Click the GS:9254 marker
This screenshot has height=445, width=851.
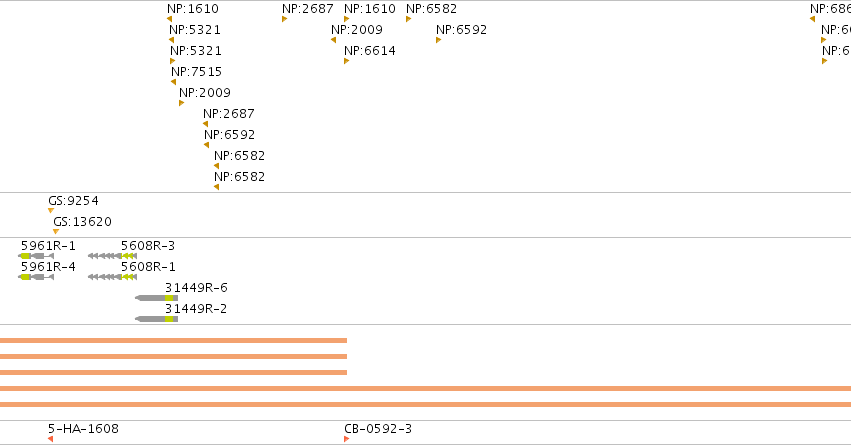click(x=51, y=211)
